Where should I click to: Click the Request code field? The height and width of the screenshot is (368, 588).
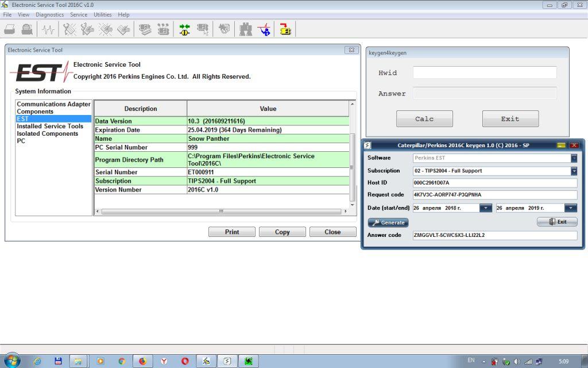494,195
